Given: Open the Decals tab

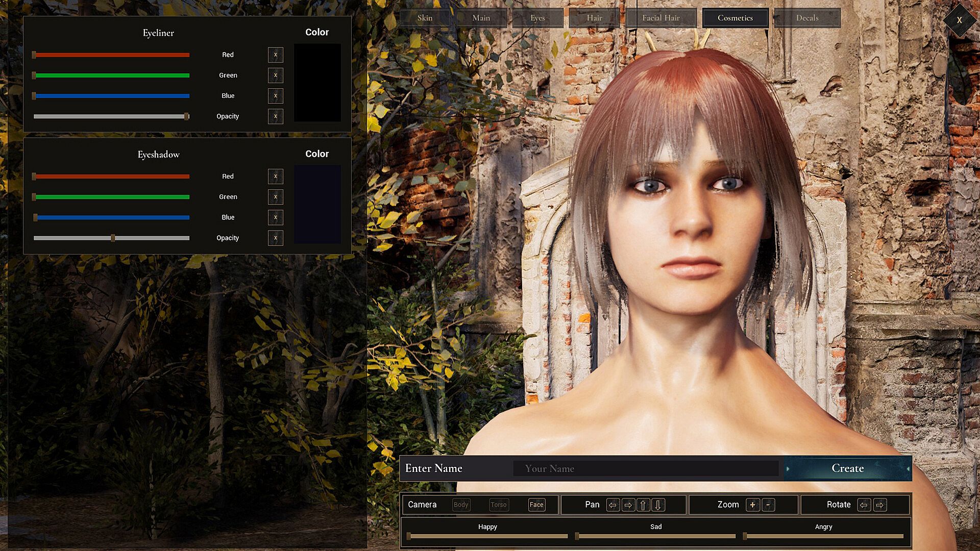Looking at the screenshot, I should [807, 18].
